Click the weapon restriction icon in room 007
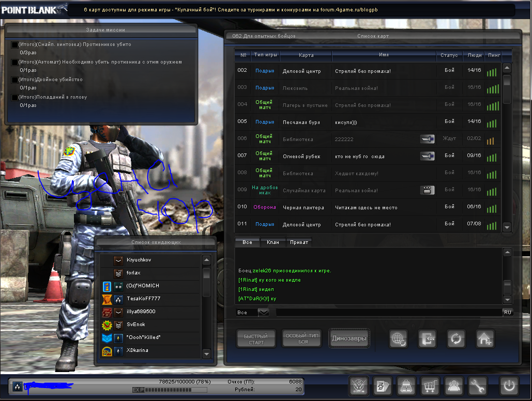Screen dimensions: 532x401 (x=428, y=156)
